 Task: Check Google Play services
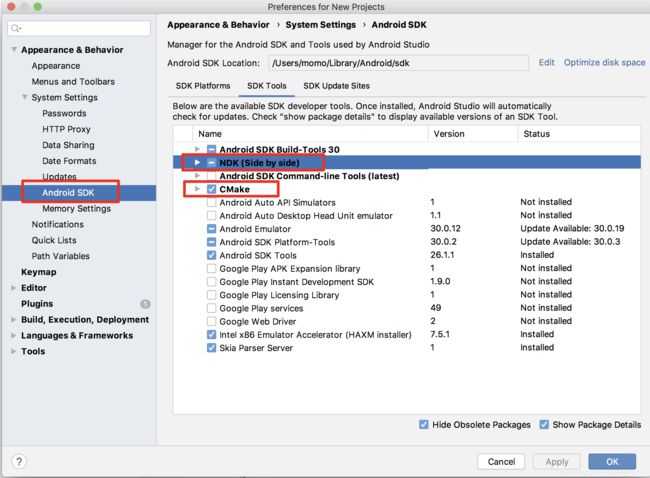[211, 308]
